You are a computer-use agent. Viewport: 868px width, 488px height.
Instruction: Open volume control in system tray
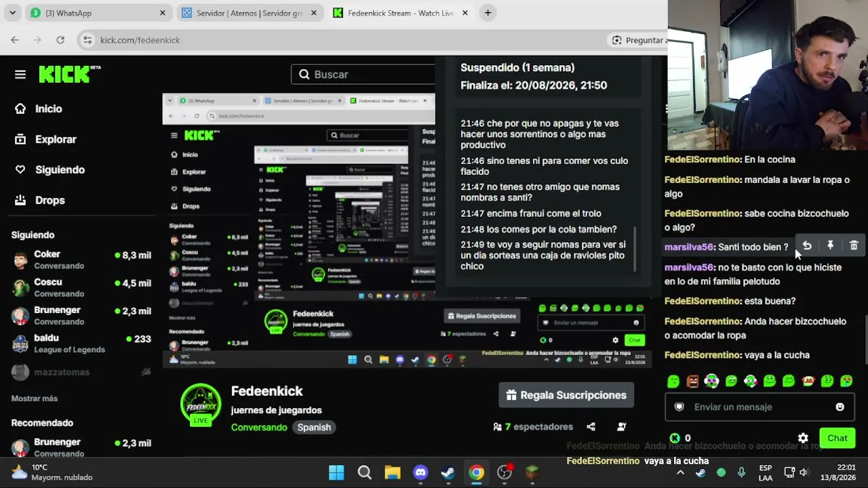804,472
